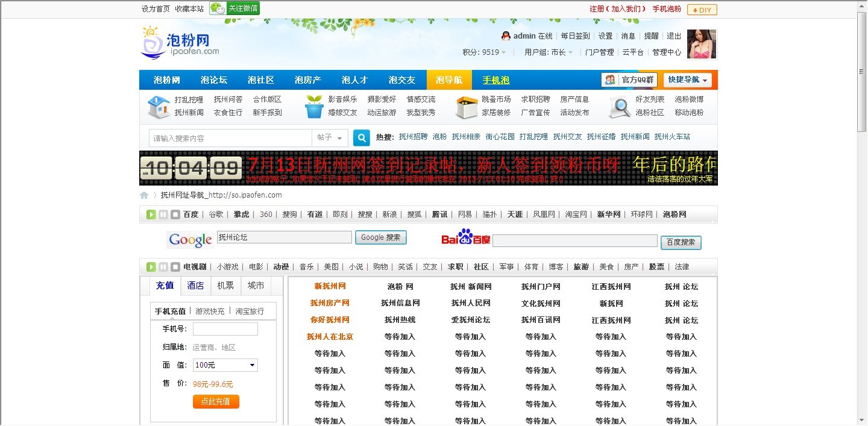Switch to the 机票 tab

pos(226,286)
